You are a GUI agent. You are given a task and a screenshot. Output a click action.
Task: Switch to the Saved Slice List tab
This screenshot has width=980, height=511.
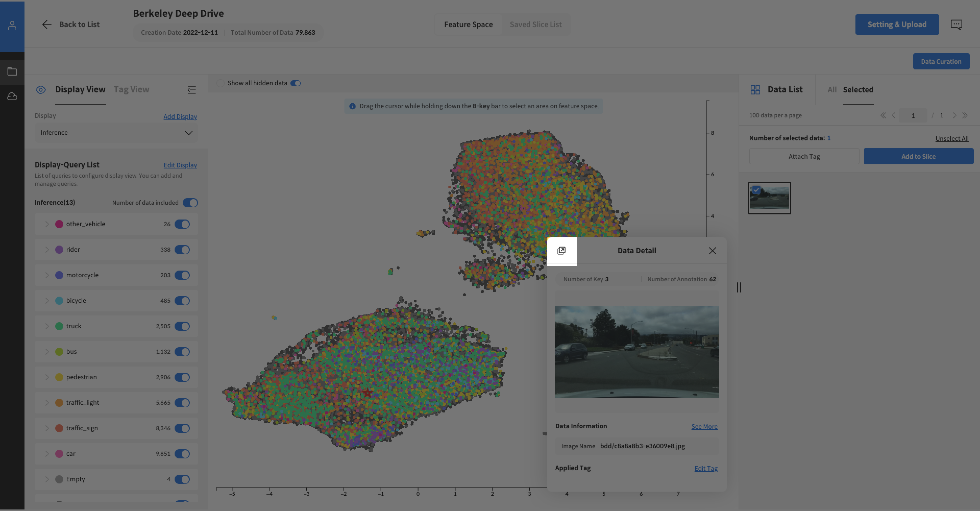(536, 24)
